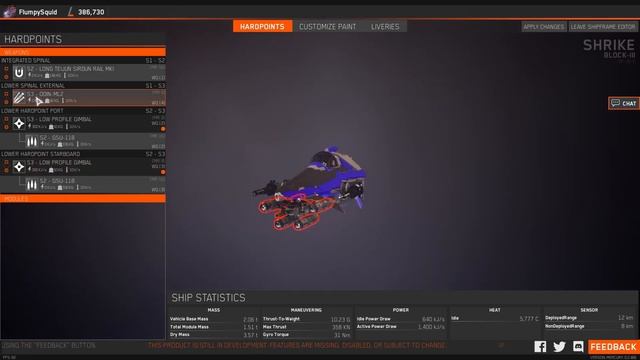
Task: Toggle small round marker beside starboard gimbal row
Action: (6, 170)
